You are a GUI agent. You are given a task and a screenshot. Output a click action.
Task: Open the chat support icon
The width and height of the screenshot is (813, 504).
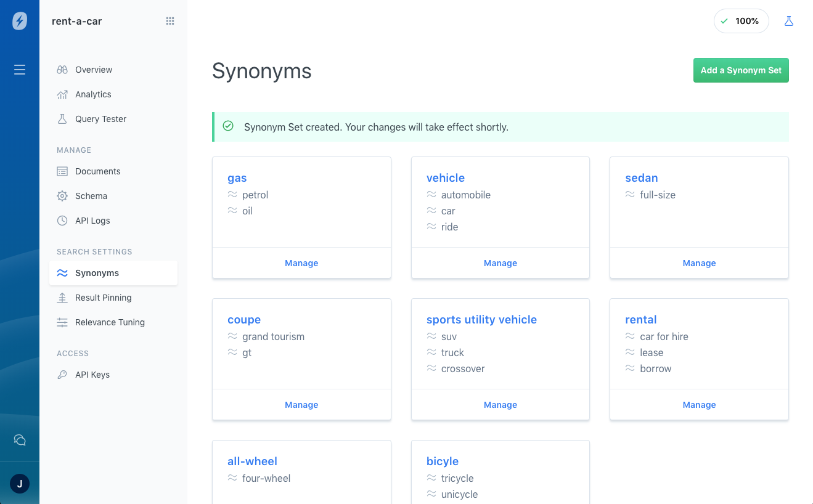(20, 440)
